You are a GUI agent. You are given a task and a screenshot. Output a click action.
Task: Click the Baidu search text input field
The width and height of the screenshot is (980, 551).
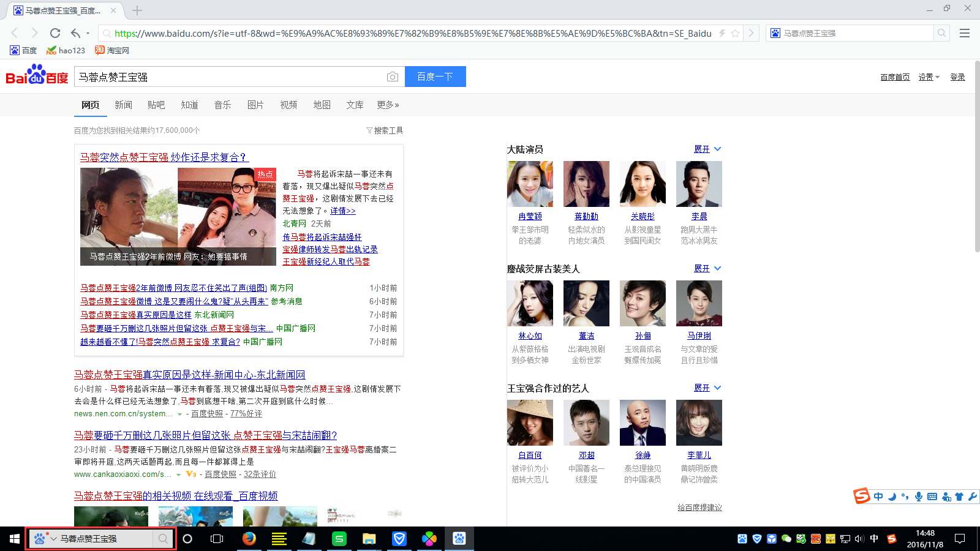coord(230,77)
